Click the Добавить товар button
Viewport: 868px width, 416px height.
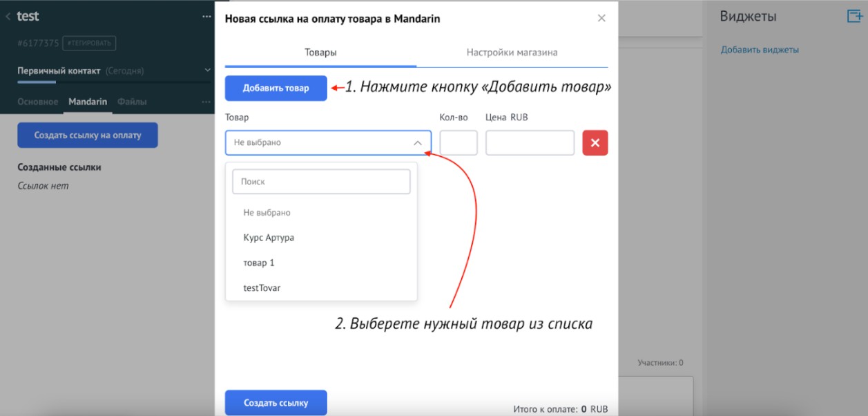point(276,88)
